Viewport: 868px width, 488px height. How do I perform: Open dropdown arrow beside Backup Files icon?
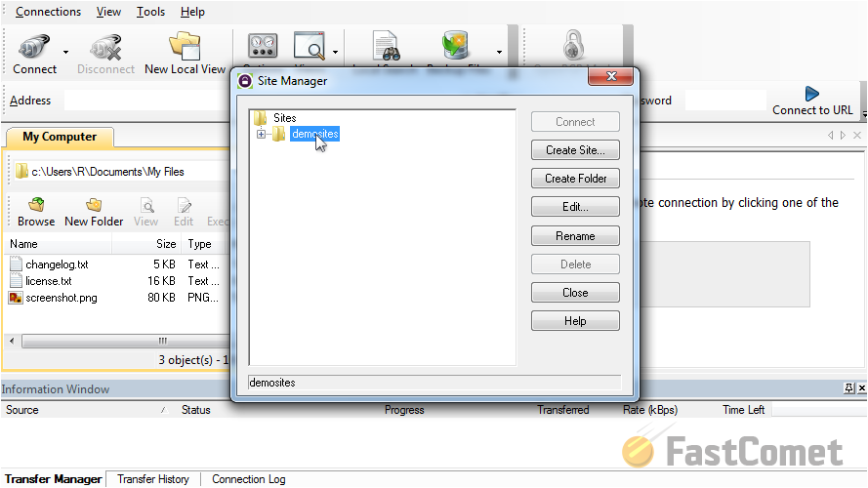tap(499, 52)
